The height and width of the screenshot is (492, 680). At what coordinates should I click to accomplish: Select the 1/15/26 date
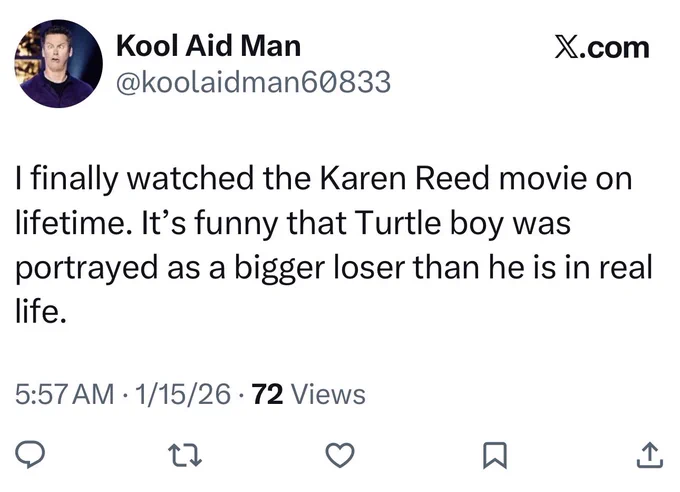(183, 394)
